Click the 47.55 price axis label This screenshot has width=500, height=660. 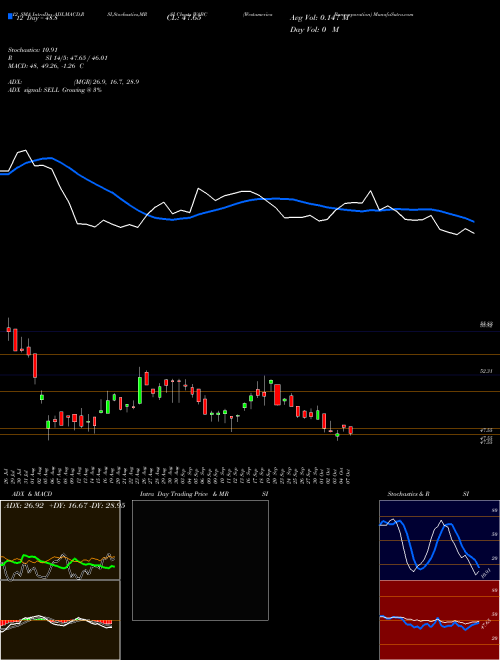click(486, 430)
